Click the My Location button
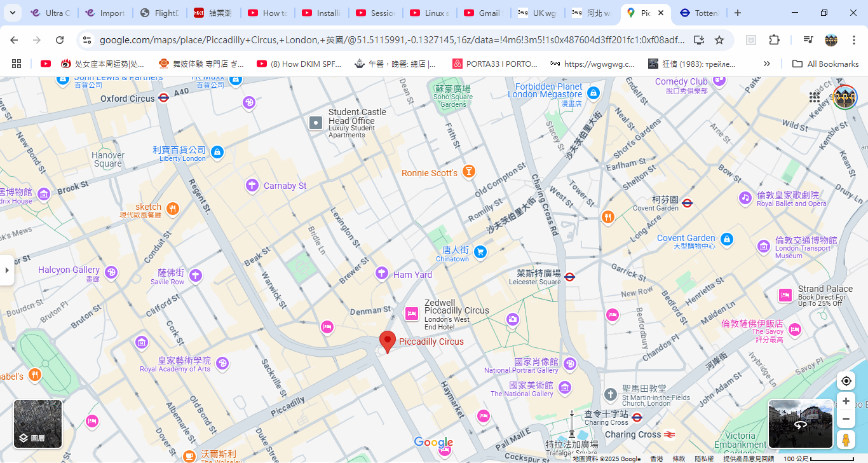This screenshot has width=868, height=463. (846, 381)
